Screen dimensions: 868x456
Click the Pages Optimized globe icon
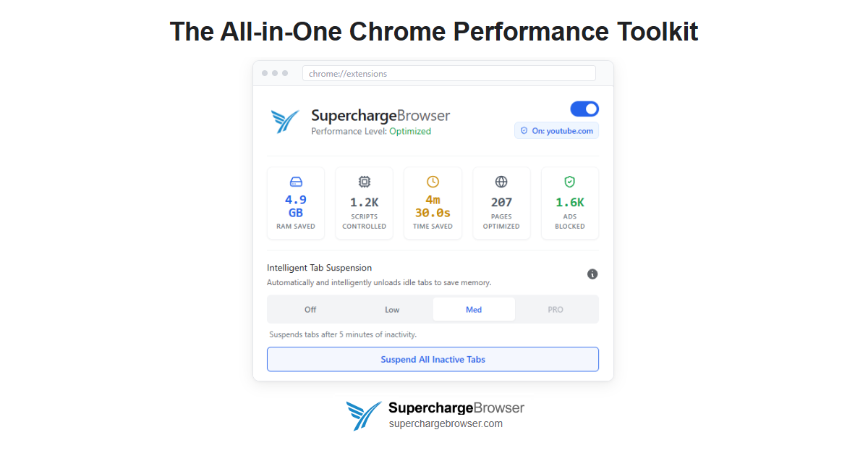pyautogui.click(x=501, y=182)
